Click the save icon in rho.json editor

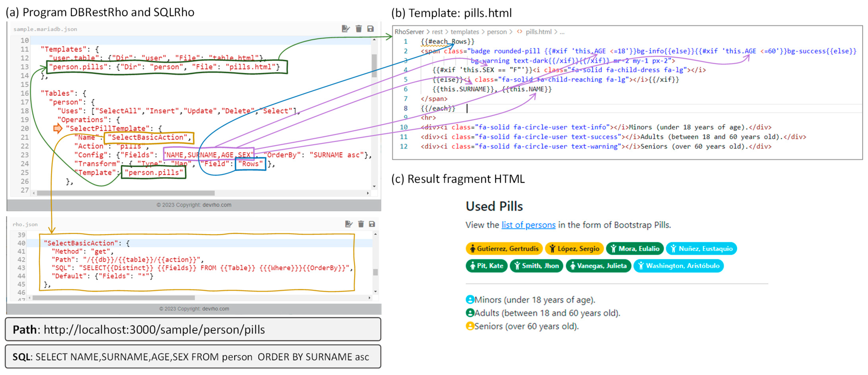(x=372, y=224)
